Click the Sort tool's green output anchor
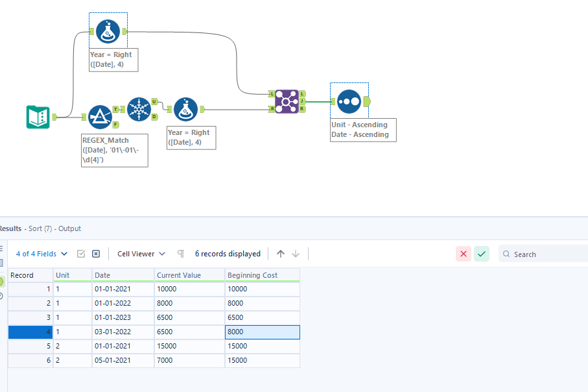 (x=367, y=101)
